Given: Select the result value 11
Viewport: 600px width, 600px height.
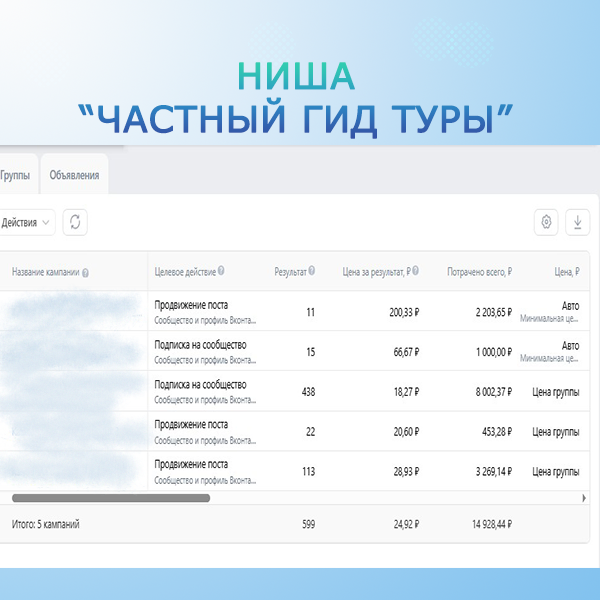Looking at the screenshot, I should 311,312.
